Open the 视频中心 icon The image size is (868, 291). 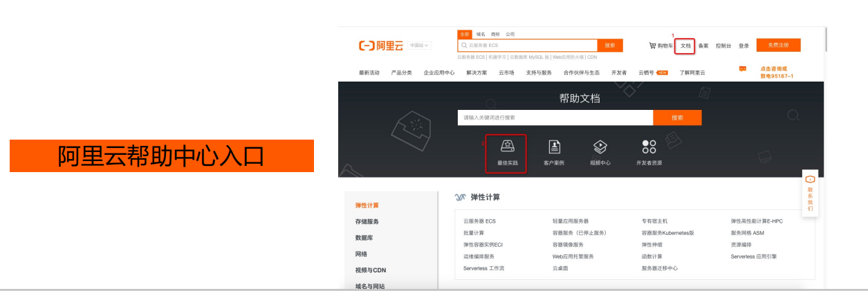600,147
